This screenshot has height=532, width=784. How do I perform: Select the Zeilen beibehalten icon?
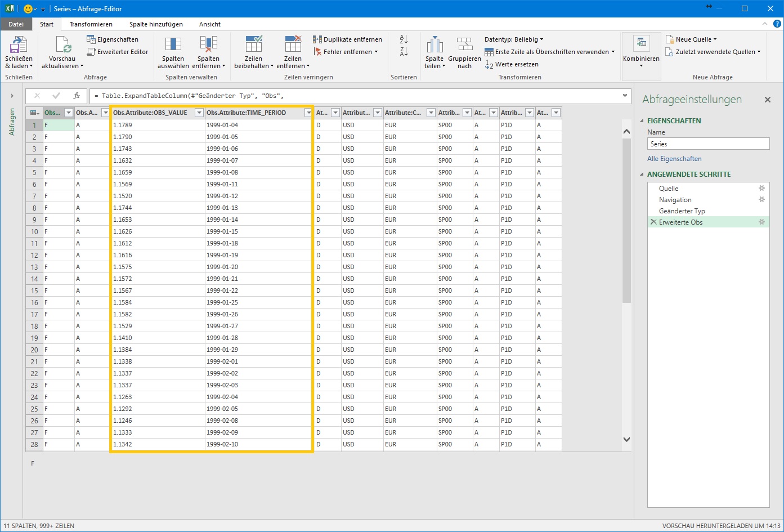click(x=253, y=53)
